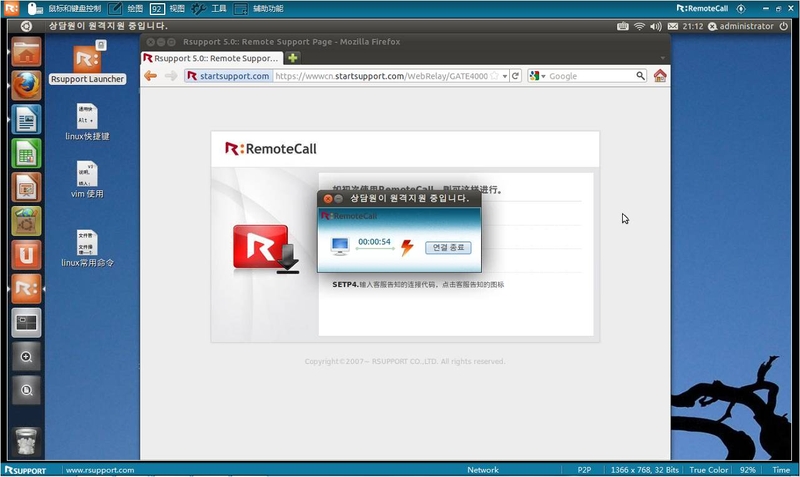This screenshot has height=477, width=800.
Task: Click into the Google search field
Action: pyautogui.click(x=590, y=76)
